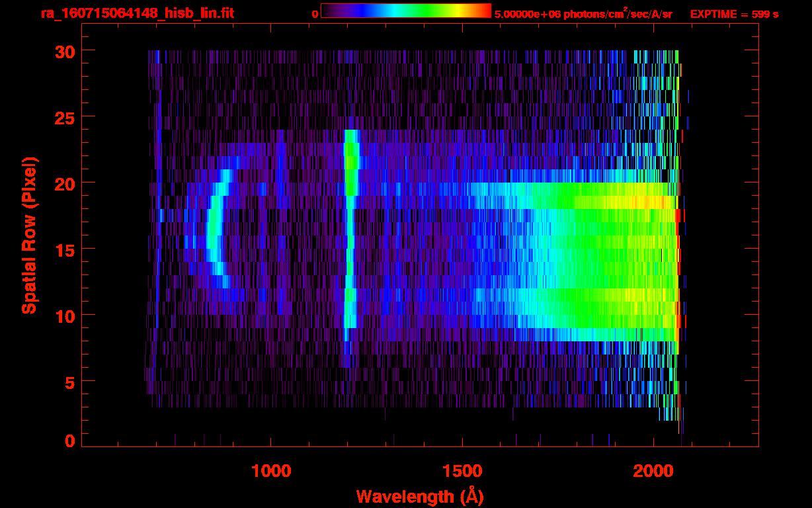Click the 2000 wavelength tick label

pos(653,471)
